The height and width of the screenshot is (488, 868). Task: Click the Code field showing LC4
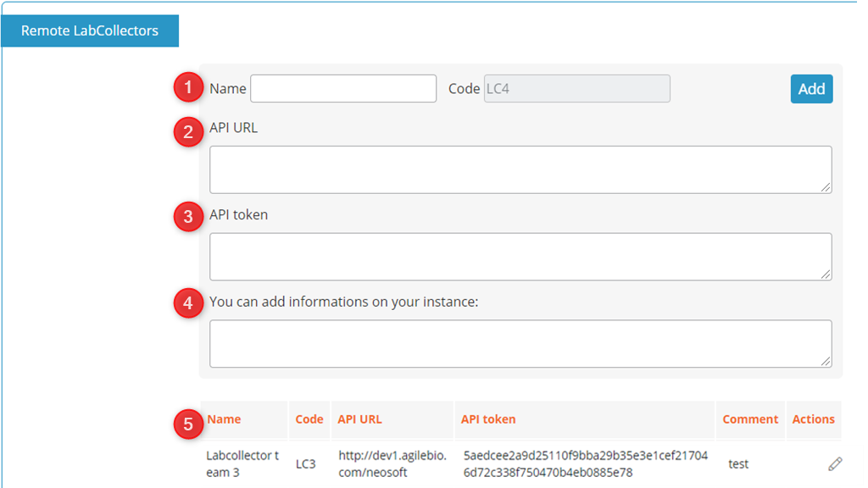pos(576,88)
